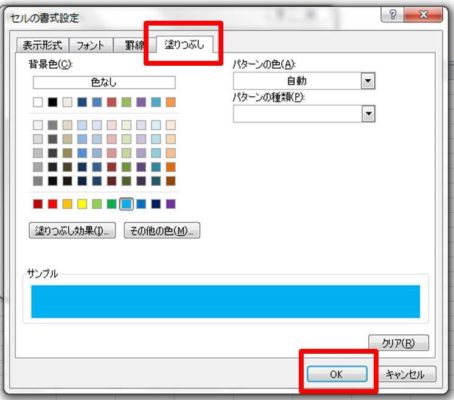The width and height of the screenshot is (454, 400).
Task: Select the 罫線 tab
Action: pyautogui.click(x=134, y=45)
